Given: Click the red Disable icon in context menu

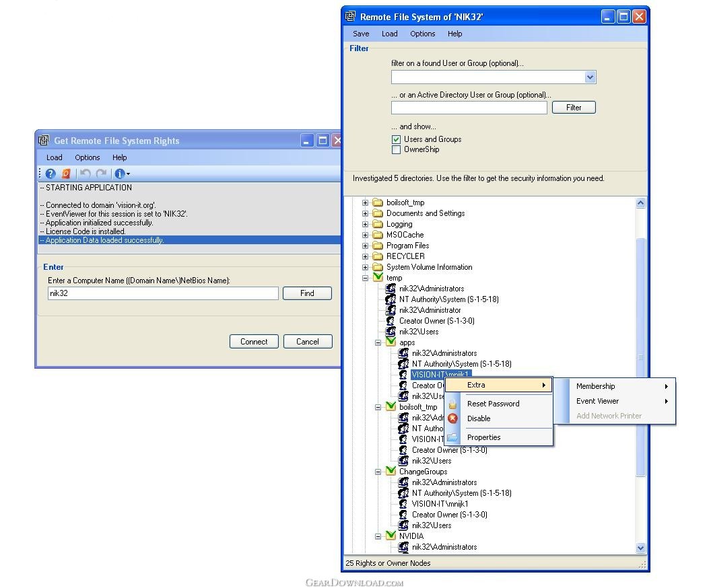Looking at the screenshot, I should point(452,418).
